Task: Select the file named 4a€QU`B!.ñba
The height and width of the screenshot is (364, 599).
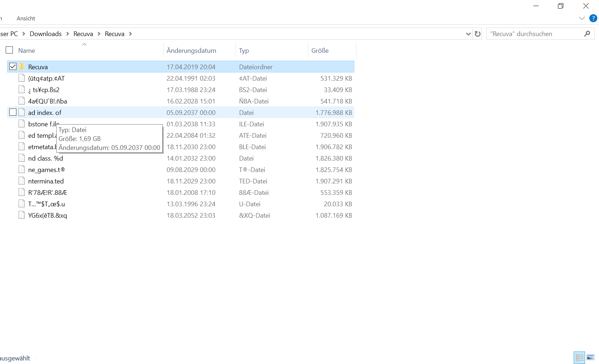Action: tap(47, 101)
